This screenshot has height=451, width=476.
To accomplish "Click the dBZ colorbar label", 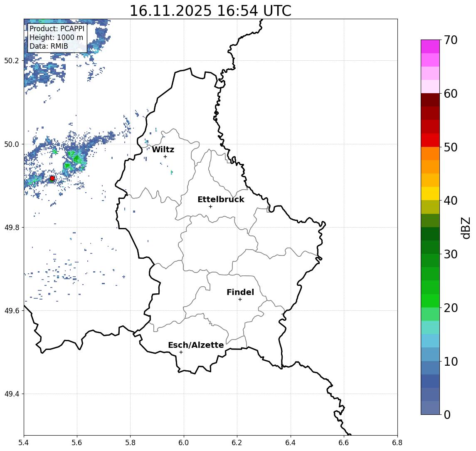I will coord(466,228).
